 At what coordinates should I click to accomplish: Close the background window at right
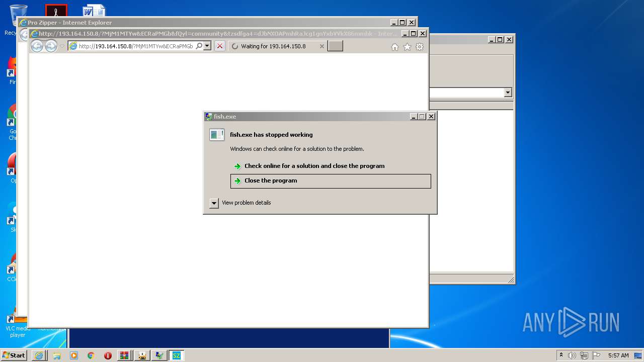point(509,40)
